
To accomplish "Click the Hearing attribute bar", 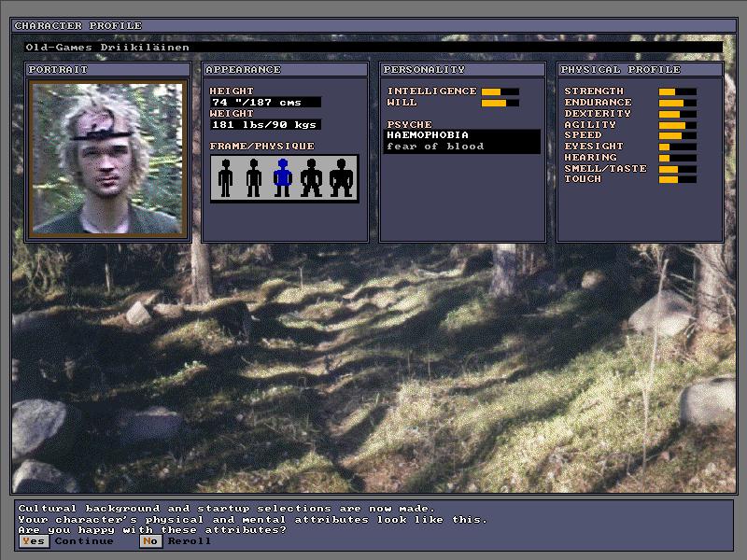I will pos(678,158).
